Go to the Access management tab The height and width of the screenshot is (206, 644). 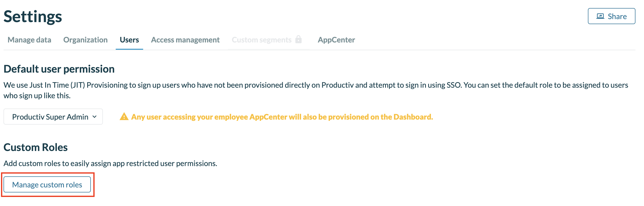(185, 40)
